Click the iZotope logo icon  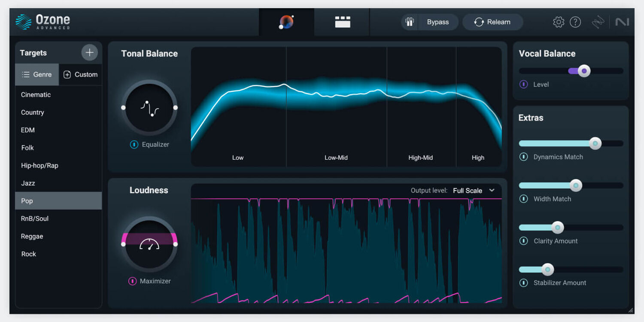[598, 22]
